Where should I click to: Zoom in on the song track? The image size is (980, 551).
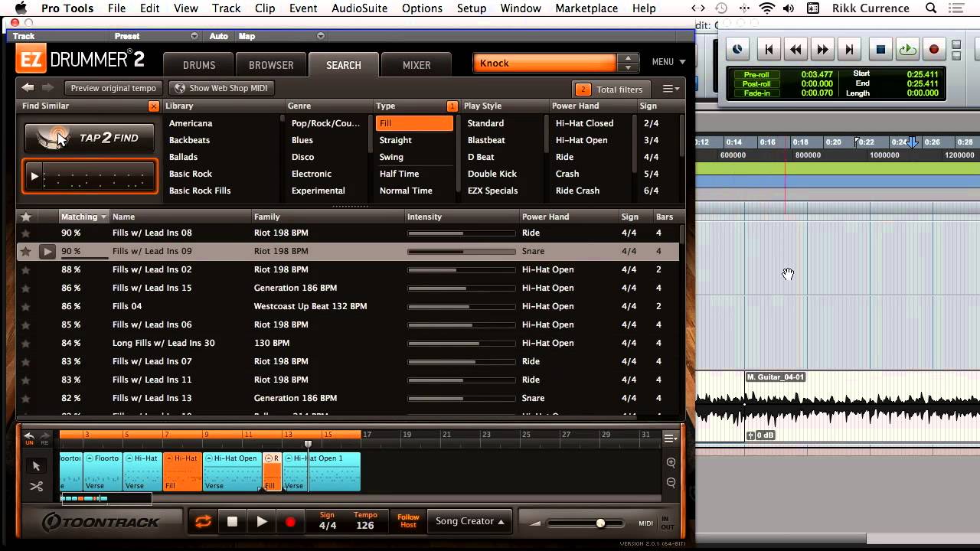[x=671, y=462]
